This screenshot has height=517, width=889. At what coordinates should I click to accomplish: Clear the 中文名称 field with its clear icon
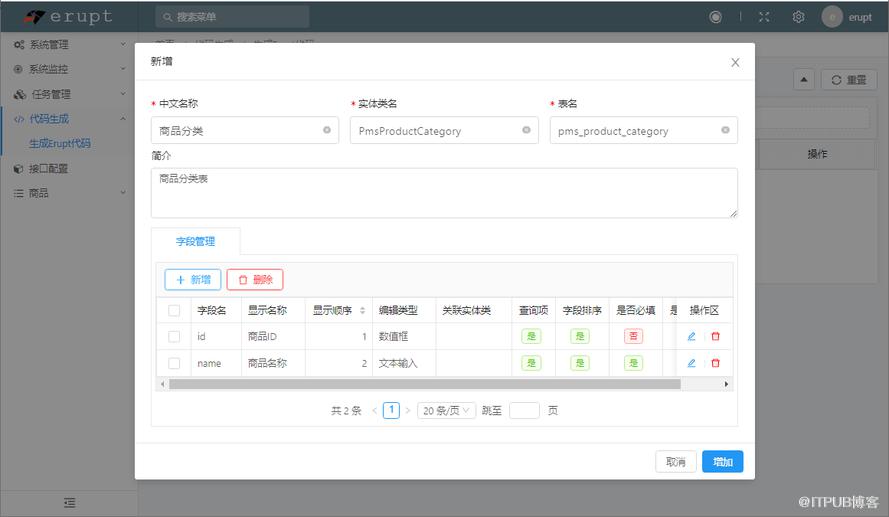click(327, 130)
